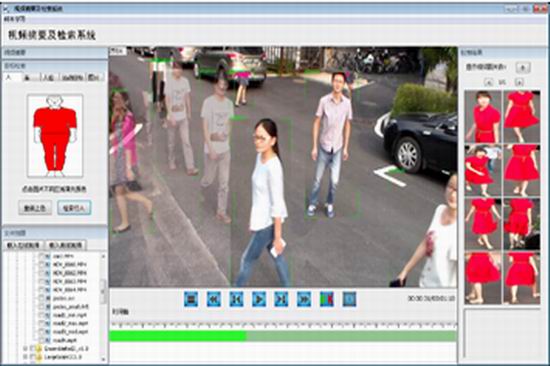The image size is (550, 366).
Task: Select the third tab 人脸 in search panel
Action: click(x=49, y=77)
